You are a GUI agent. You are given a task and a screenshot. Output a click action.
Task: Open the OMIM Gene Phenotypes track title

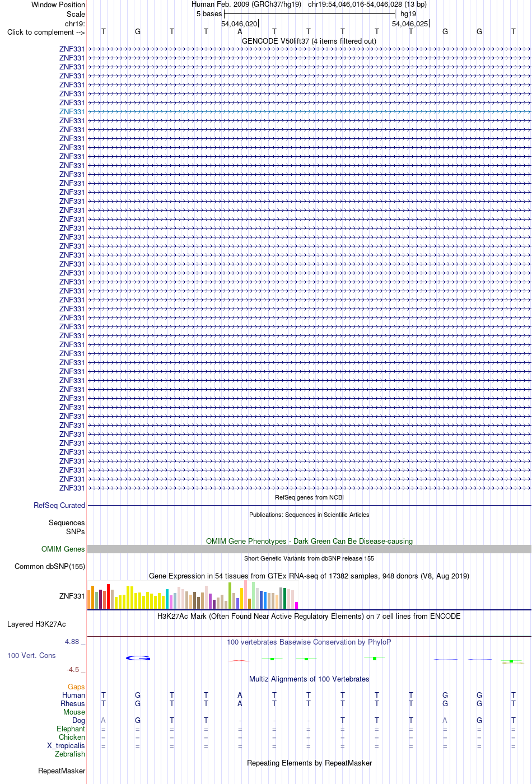click(309, 541)
